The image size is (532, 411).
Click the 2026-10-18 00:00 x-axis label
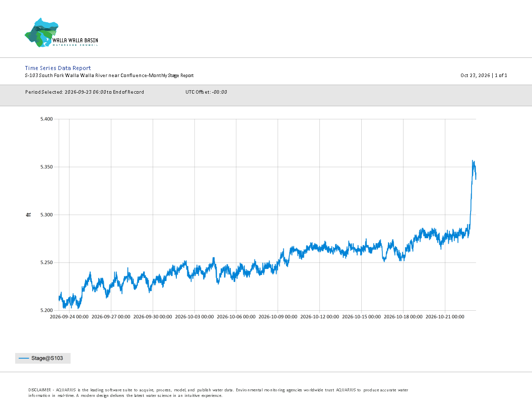click(403, 317)
